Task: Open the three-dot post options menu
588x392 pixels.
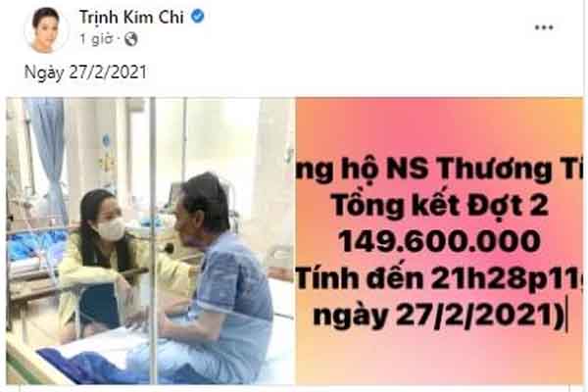Action: click(544, 27)
